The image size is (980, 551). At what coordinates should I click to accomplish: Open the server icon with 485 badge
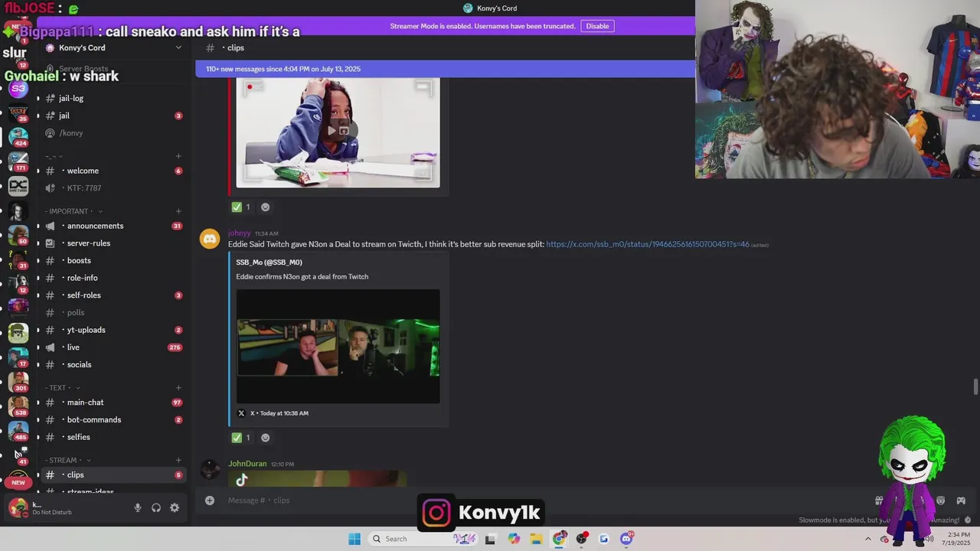click(x=18, y=431)
